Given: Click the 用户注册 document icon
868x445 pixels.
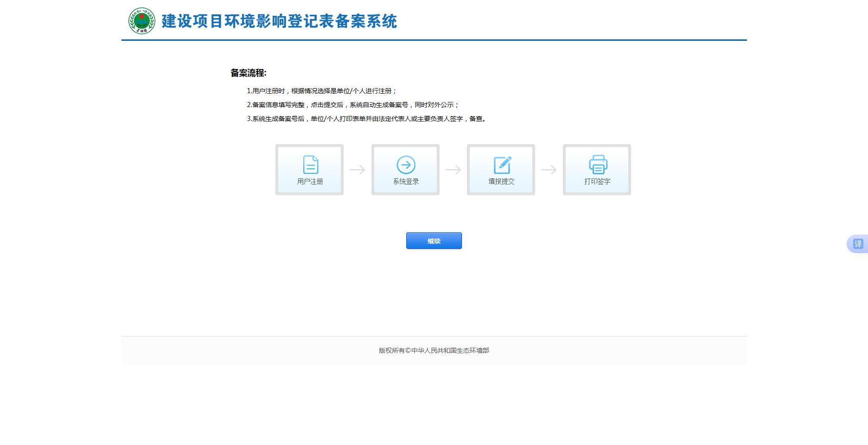Looking at the screenshot, I should point(310,165).
